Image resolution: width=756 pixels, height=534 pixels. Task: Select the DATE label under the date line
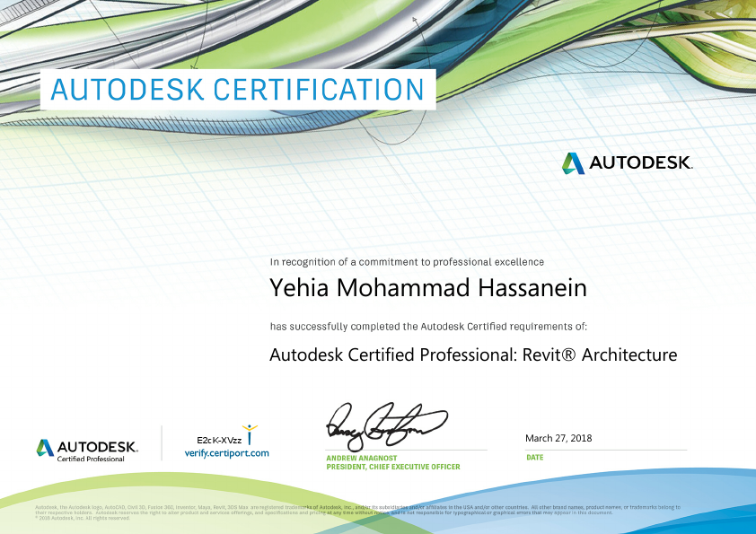pyautogui.click(x=533, y=458)
